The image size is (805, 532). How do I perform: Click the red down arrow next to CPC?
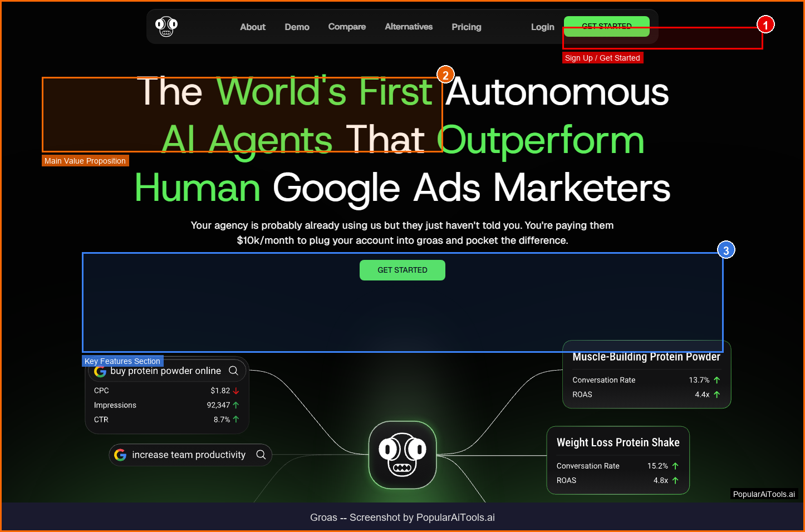236,391
